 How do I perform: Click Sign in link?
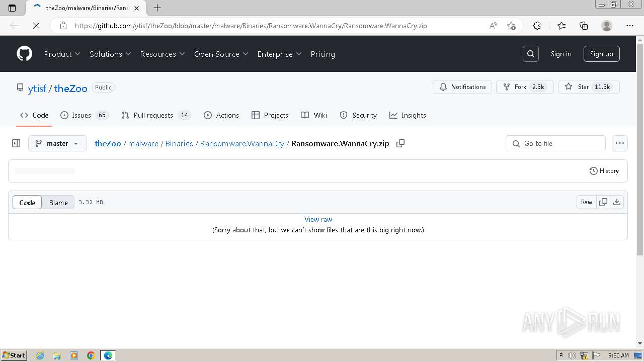coord(561,54)
